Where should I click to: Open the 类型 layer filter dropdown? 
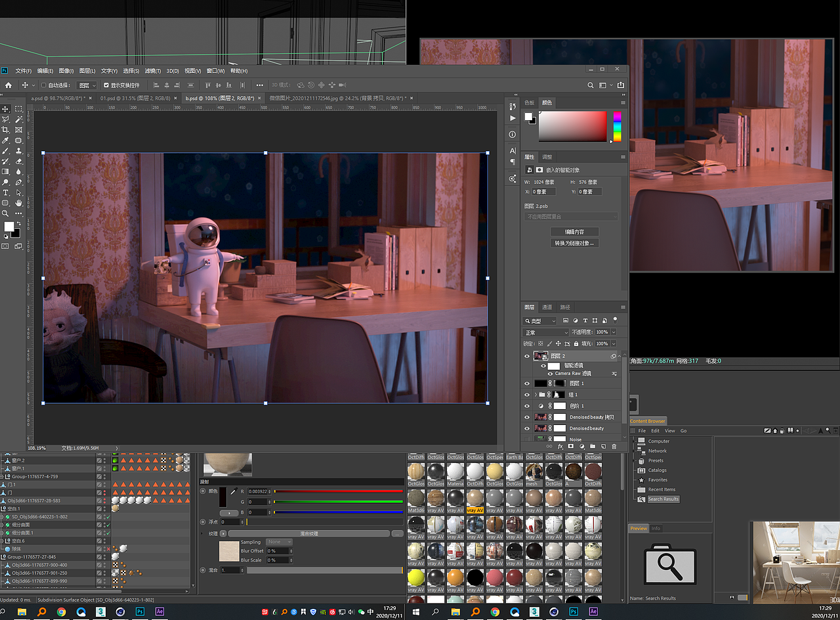click(541, 321)
